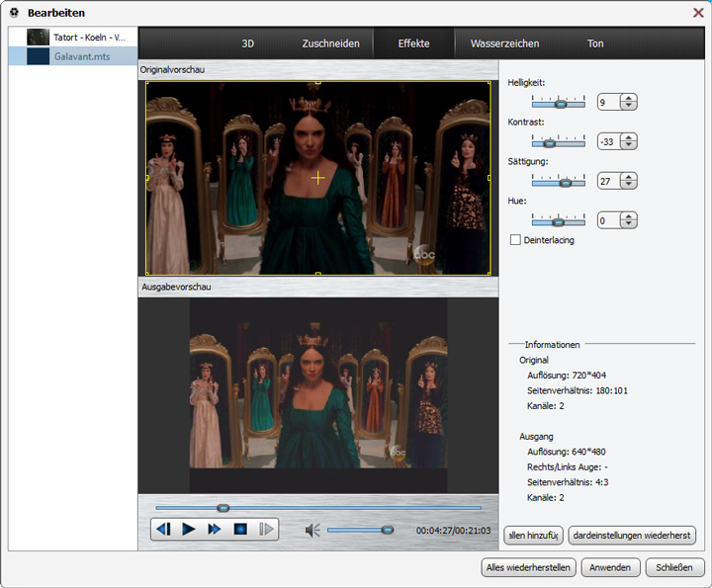Click the Seitenverhältnis: 180:101 text

578,390
